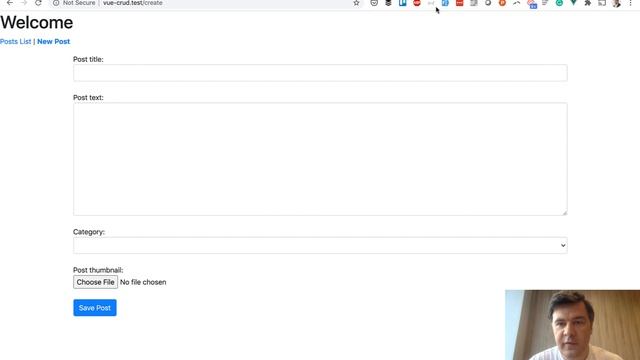This screenshot has height=360, width=640.
Task: Open the cast media icon in toolbar
Action: pos(602,3)
